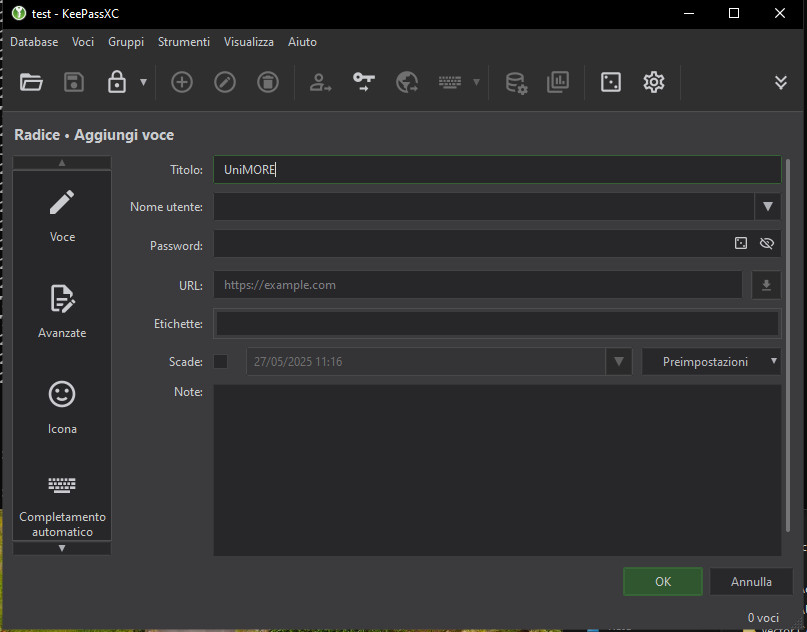The height and width of the screenshot is (632, 807).
Task: Confirm entry with the OK button
Action: [x=663, y=581]
